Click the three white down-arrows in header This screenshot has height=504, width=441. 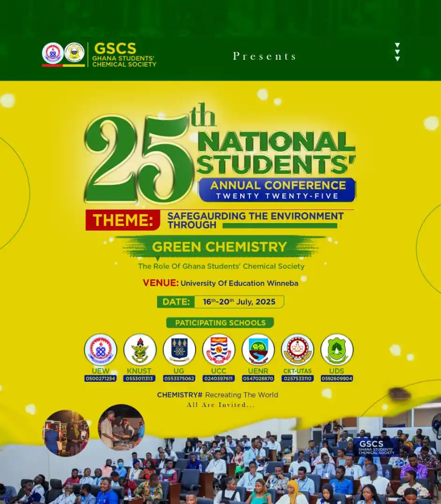click(397, 52)
